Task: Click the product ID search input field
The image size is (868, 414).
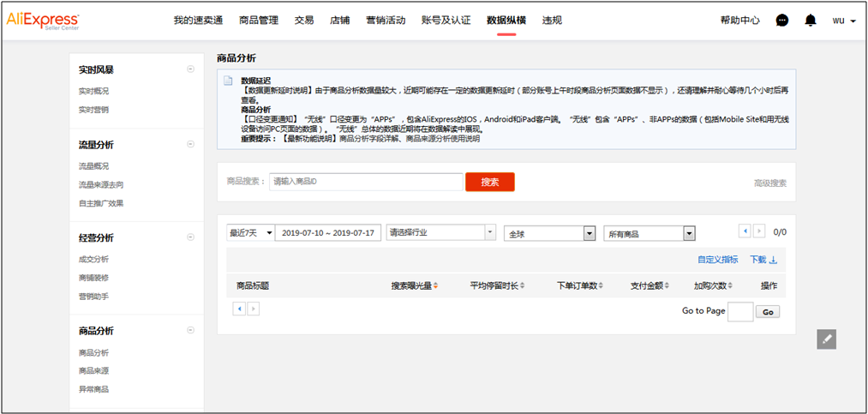Action: click(365, 182)
